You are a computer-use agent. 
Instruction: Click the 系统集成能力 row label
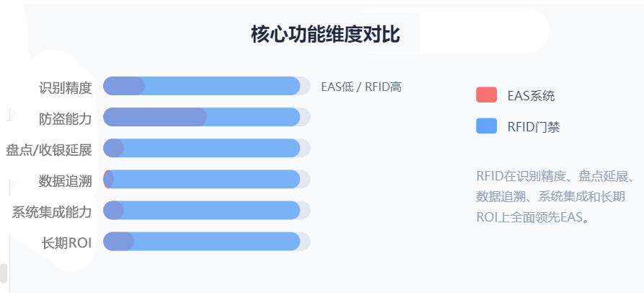[52, 212]
